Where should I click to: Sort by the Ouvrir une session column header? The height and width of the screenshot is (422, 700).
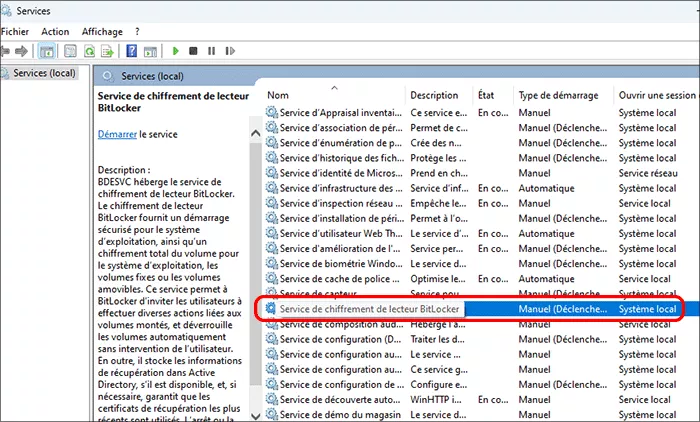click(657, 95)
